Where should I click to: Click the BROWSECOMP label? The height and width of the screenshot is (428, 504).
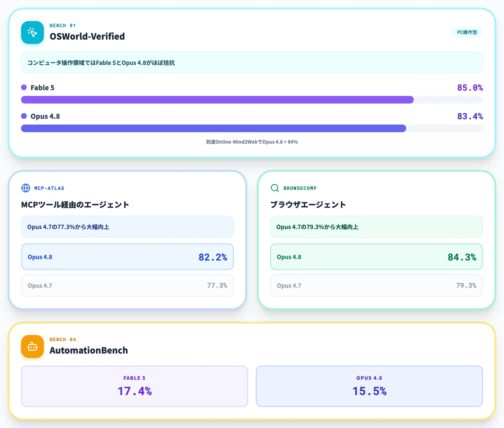300,188
